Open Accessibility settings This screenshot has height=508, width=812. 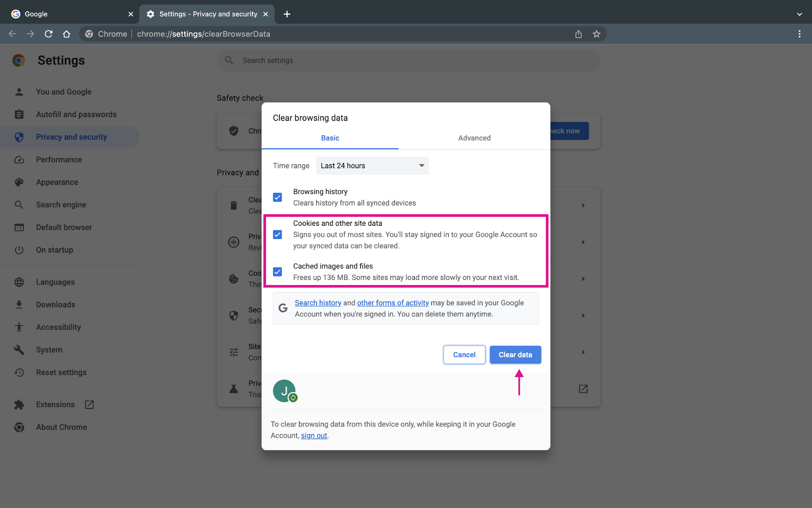click(70, 327)
